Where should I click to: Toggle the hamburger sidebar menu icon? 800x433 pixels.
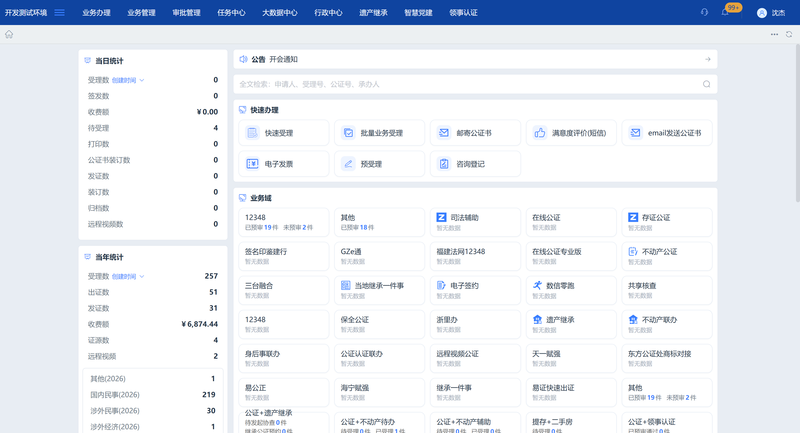(60, 12)
